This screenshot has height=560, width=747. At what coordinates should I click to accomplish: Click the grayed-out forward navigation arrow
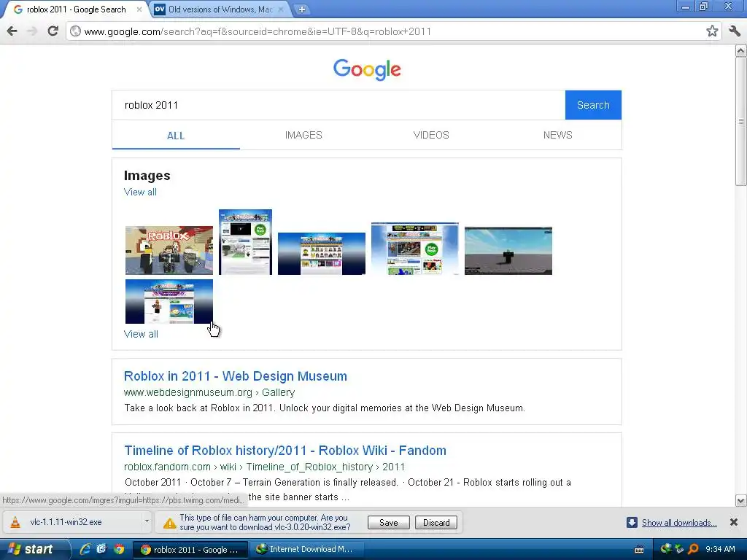pyautogui.click(x=32, y=31)
